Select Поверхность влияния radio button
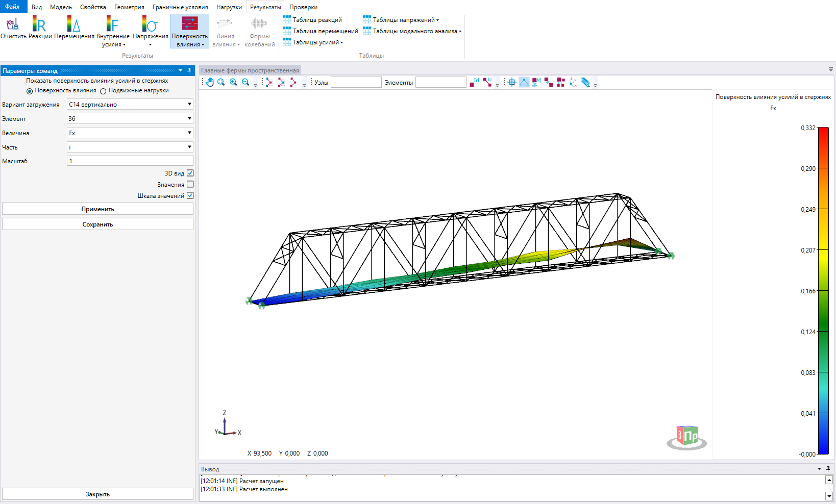The width and height of the screenshot is (836, 504). 30,91
